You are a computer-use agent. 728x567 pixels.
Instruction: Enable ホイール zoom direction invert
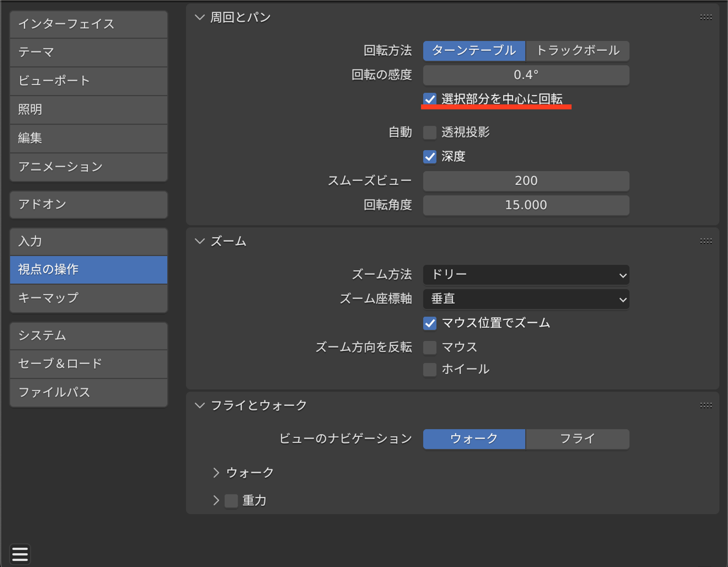point(430,369)
